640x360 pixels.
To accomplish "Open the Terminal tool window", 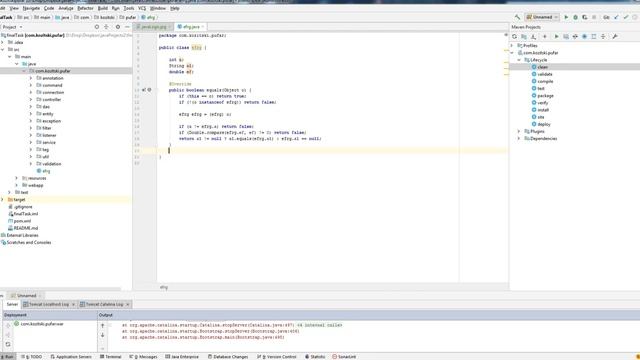I will coord(111,357).
